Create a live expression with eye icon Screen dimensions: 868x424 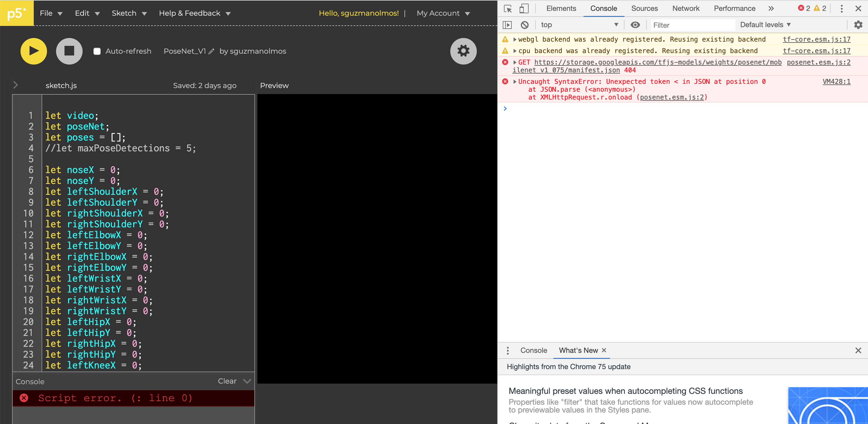[635, 25]
